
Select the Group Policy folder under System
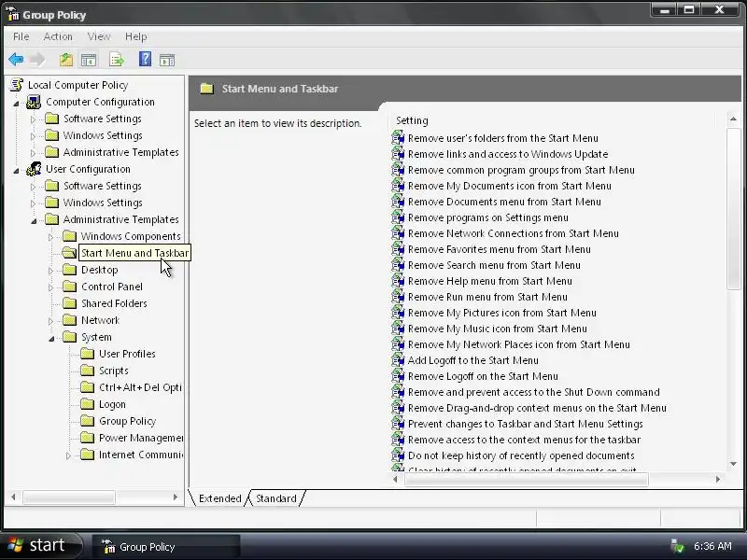[x=127, y=421]
